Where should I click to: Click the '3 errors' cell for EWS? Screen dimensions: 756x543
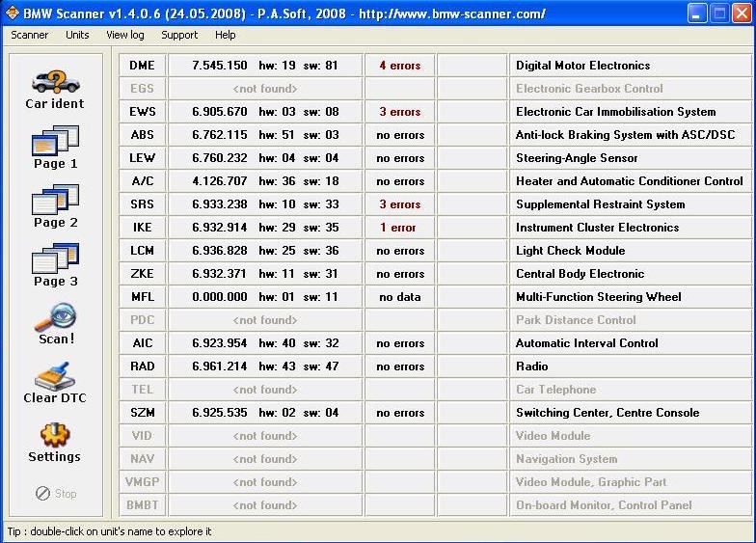(x=399, y=112)
